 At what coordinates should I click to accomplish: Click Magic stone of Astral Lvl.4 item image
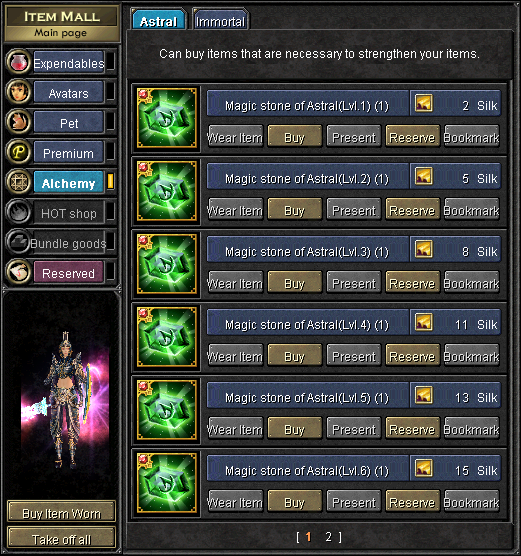pyautogui.click(x=167, y=337)
